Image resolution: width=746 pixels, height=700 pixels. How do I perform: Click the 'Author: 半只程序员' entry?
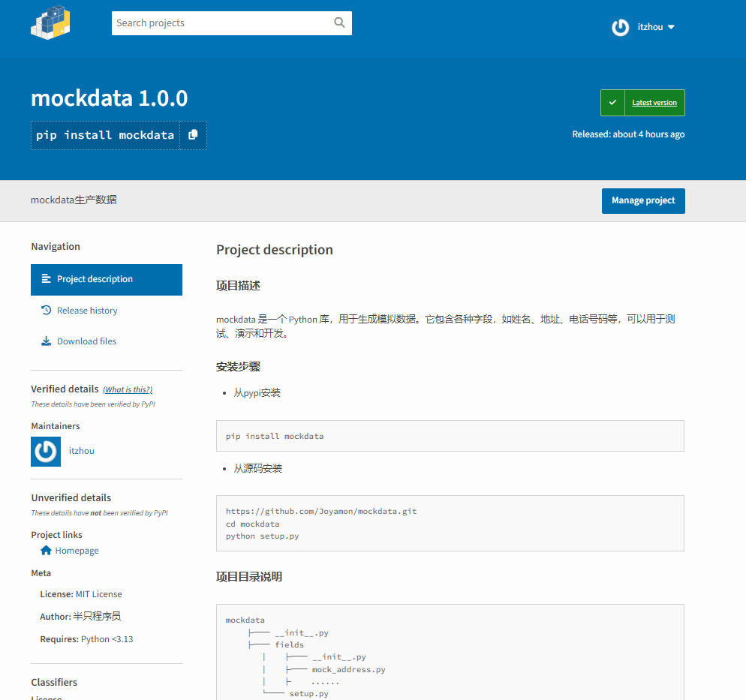coord(80,616)
